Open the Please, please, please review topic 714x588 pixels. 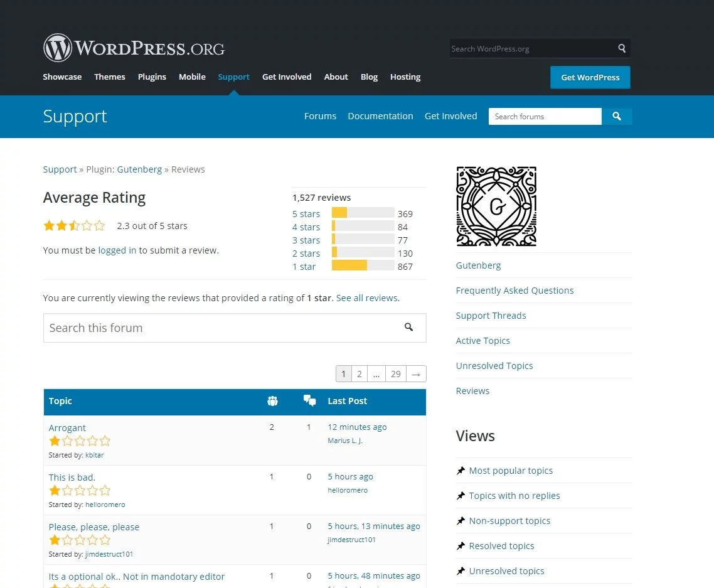click(94, 527)
